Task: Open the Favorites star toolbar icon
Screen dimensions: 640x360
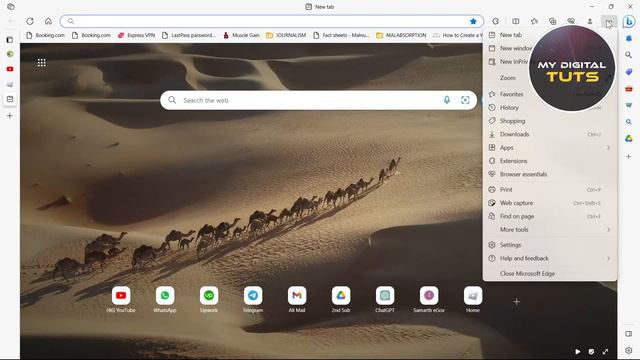Action: click(534, 21)
